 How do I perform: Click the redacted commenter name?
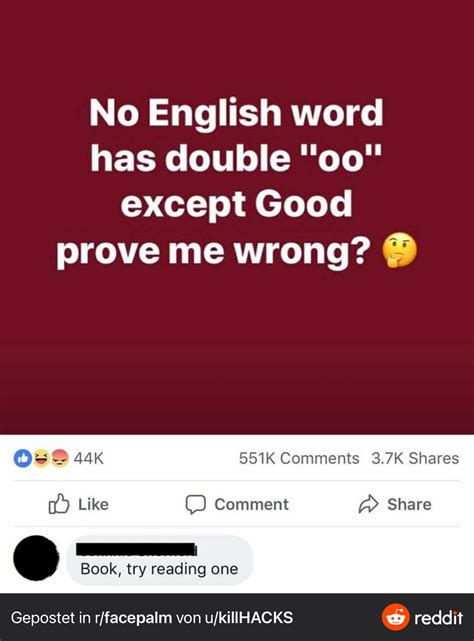click(x=137, y=549)
